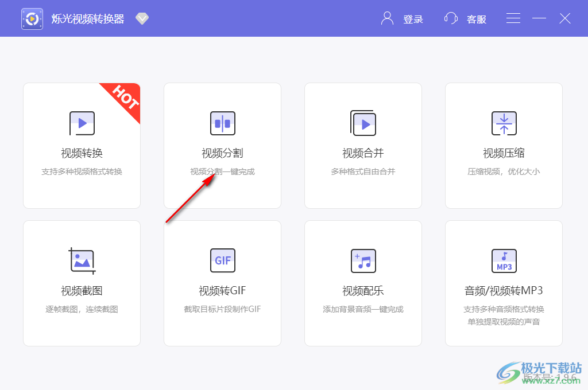588x390 pixels.
Task: Click the 登录 login link
Action: pos(413,19)
